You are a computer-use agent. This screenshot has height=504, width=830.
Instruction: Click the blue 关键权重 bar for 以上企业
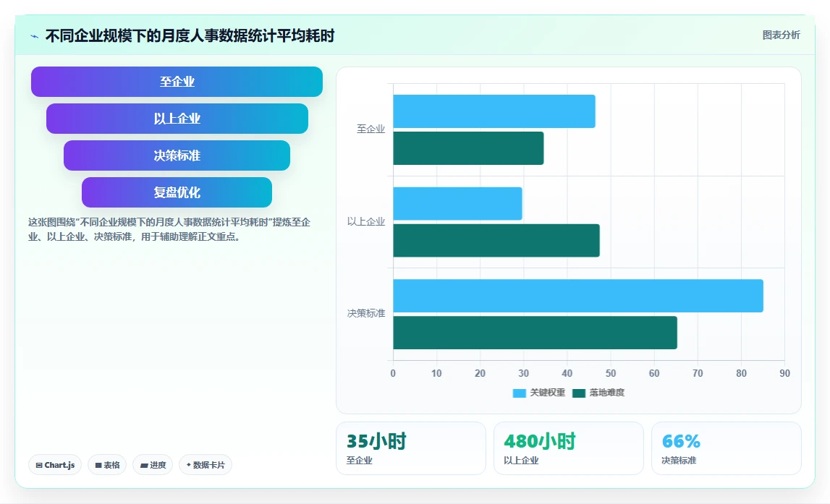click(x=457, y=204)
